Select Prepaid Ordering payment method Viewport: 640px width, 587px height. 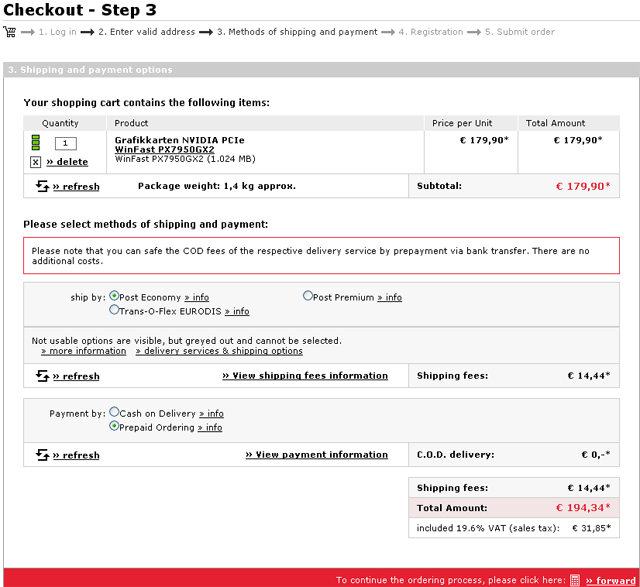(114, 427)
